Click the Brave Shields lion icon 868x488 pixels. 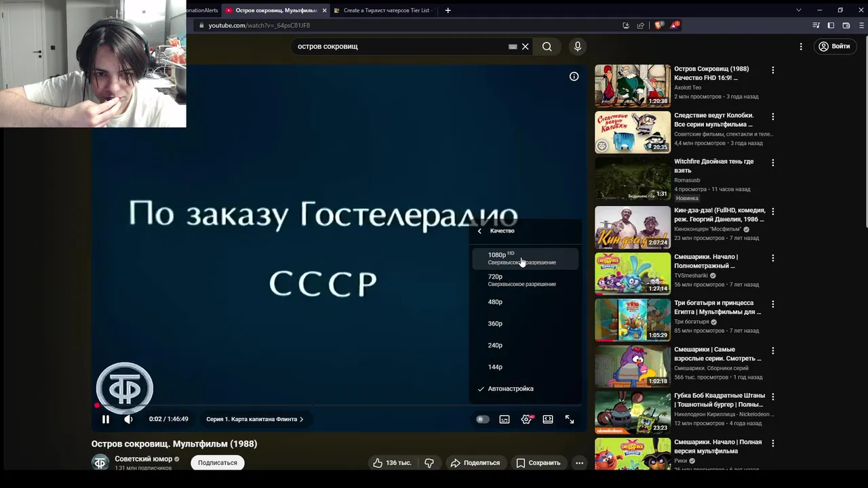tap(658, 25)
